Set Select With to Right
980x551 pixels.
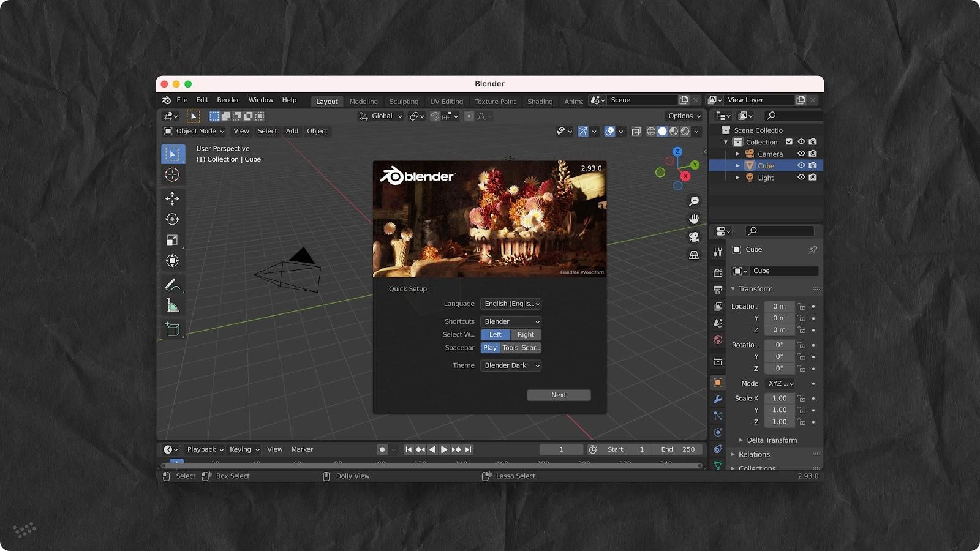[526, 334]
